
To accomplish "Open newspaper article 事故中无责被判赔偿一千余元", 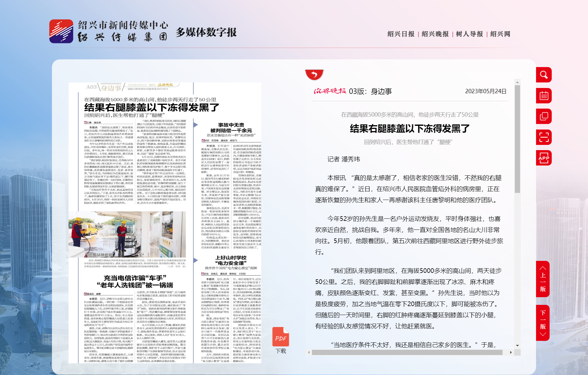I will point(231,128).
